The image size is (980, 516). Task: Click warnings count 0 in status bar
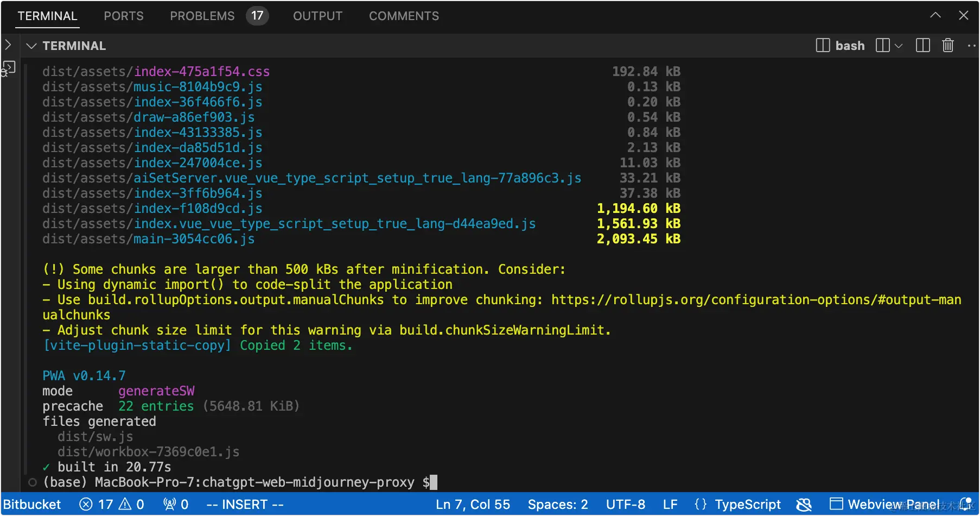pyautogui.click(x=131, y=505)
